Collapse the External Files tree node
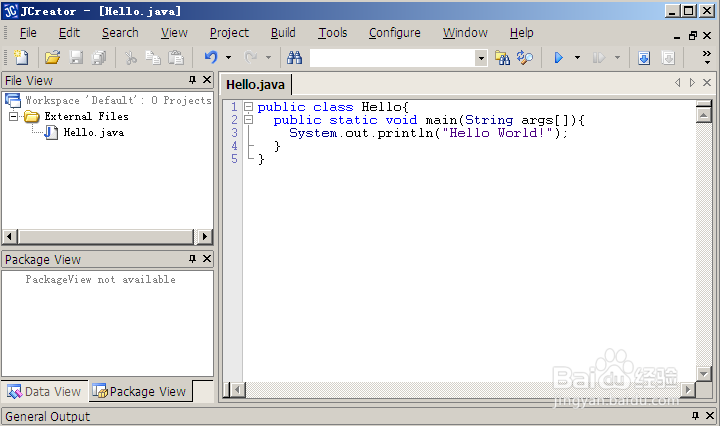 pyautogui.click(x=14, y=117)
